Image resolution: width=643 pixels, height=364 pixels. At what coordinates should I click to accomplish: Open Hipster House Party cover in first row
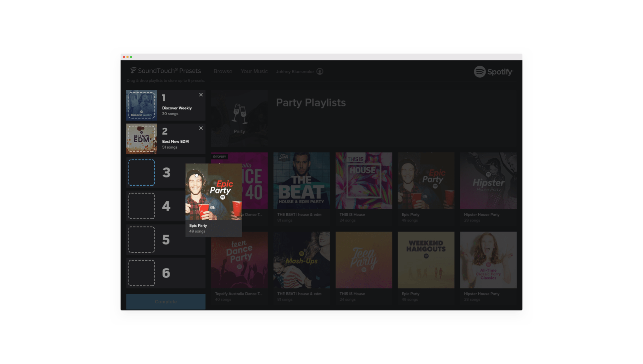click(488, 181)
